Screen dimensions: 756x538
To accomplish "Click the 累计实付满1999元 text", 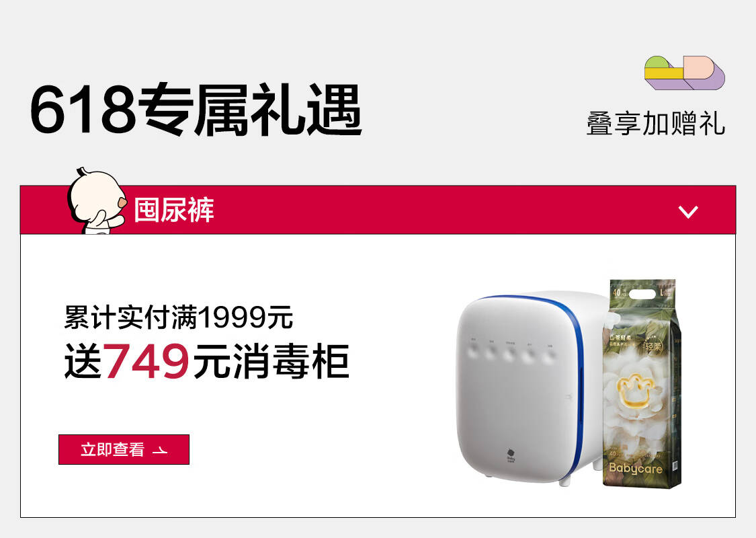I will coord(178,317).
